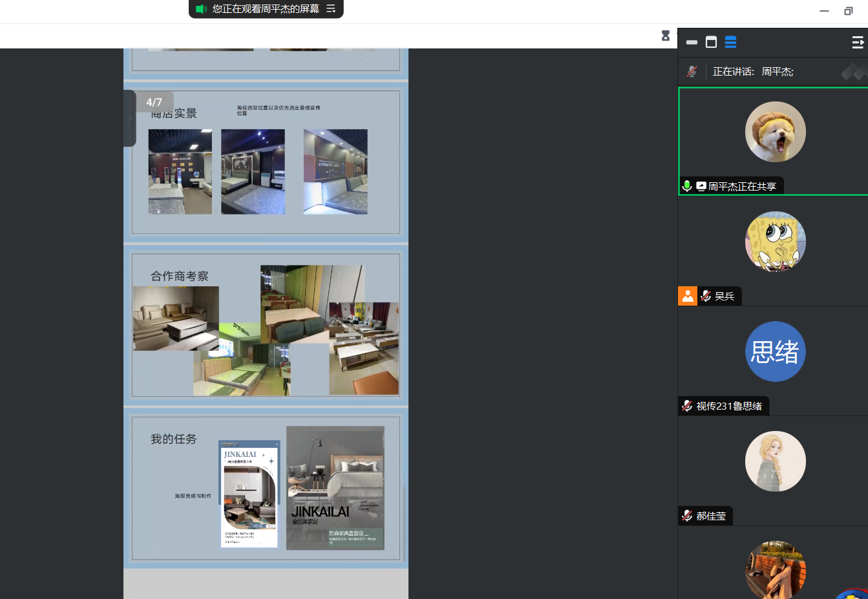Click the orange host badge beside 吴兵

(x=688, y=296)
